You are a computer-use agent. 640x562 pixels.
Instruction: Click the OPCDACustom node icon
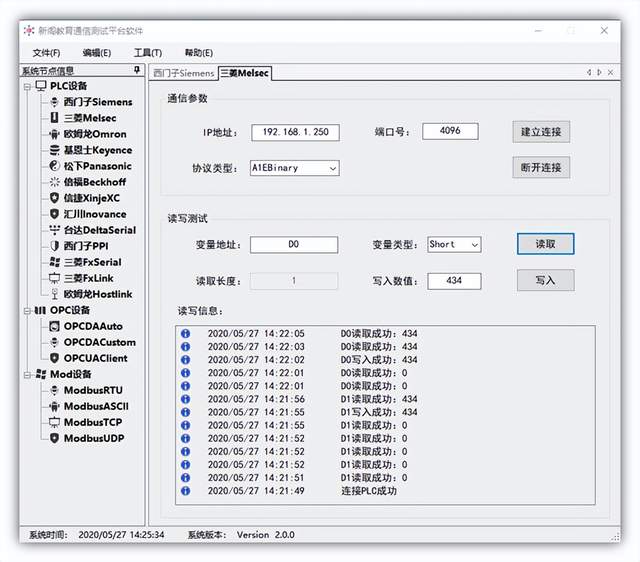point(54,342)
